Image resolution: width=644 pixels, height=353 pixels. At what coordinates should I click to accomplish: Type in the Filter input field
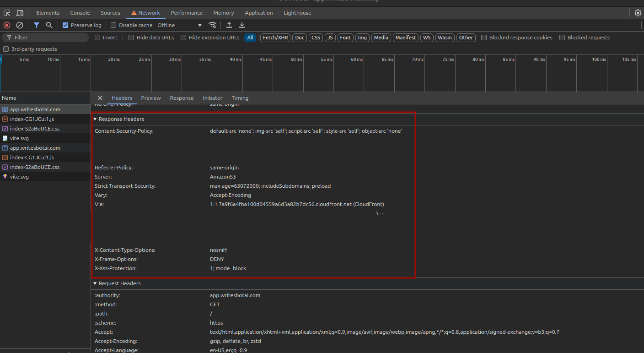(x=48, y=38)
